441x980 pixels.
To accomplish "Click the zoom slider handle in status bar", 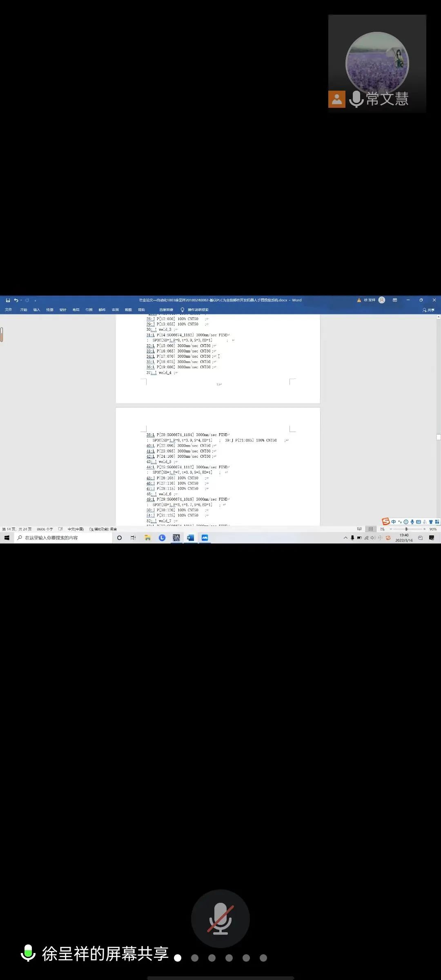I will pos(406,529).
